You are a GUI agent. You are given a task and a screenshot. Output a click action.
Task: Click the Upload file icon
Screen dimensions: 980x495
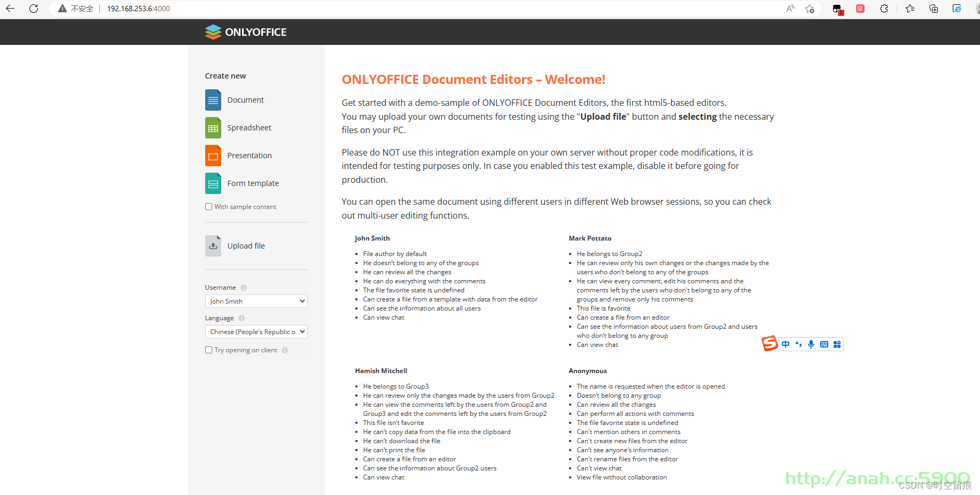click(x=213, y=246)
